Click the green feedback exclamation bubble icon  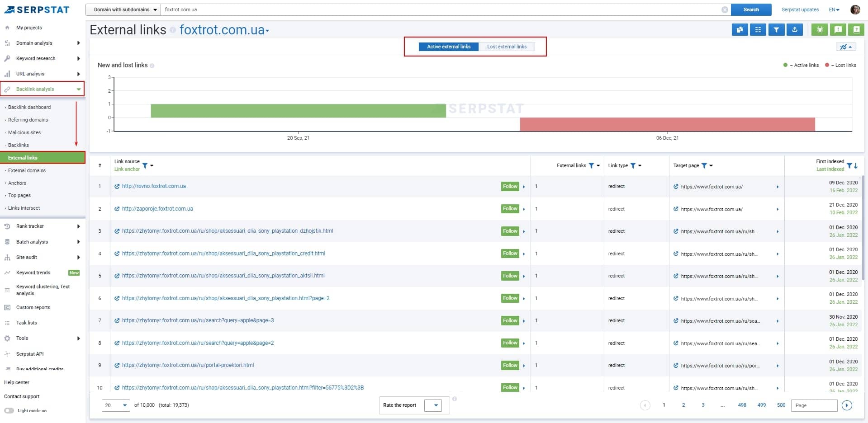click(838, 30)
